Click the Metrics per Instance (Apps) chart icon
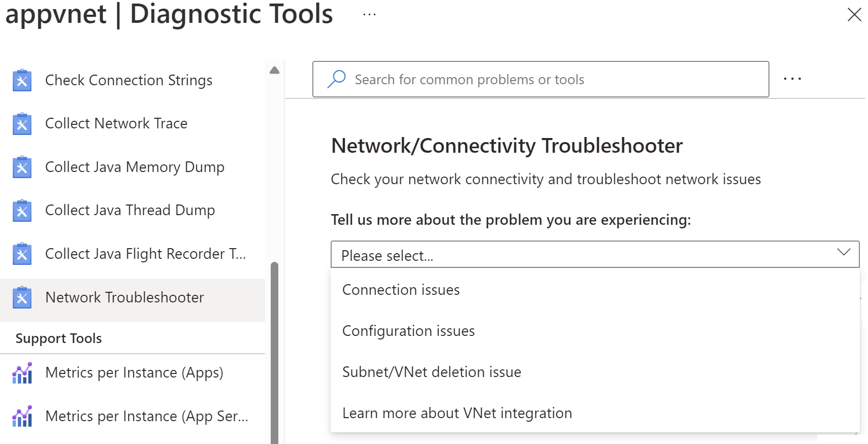 [22, 373]
